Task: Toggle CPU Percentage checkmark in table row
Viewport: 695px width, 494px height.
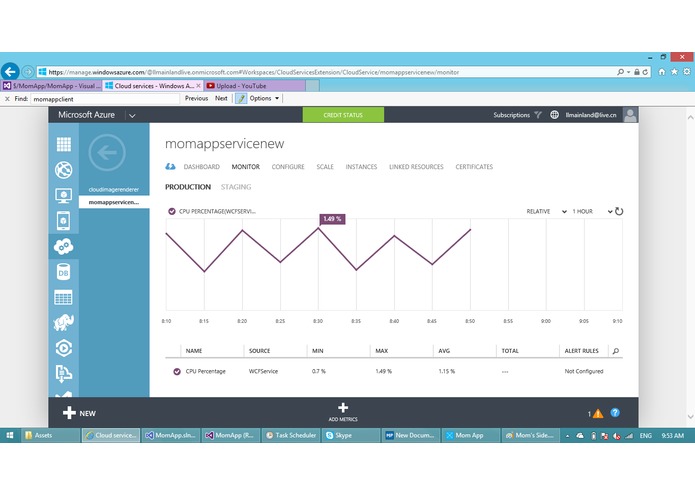Action: click(x=177, y=371)
